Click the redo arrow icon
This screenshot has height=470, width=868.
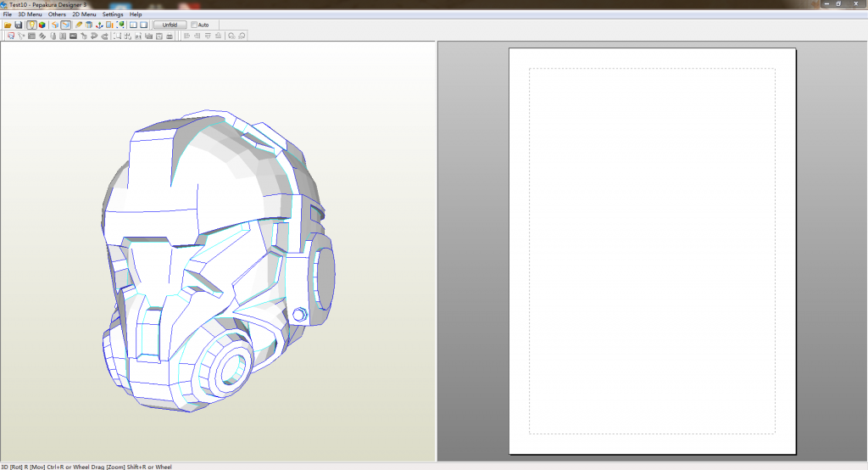click(x=104, y=36)
